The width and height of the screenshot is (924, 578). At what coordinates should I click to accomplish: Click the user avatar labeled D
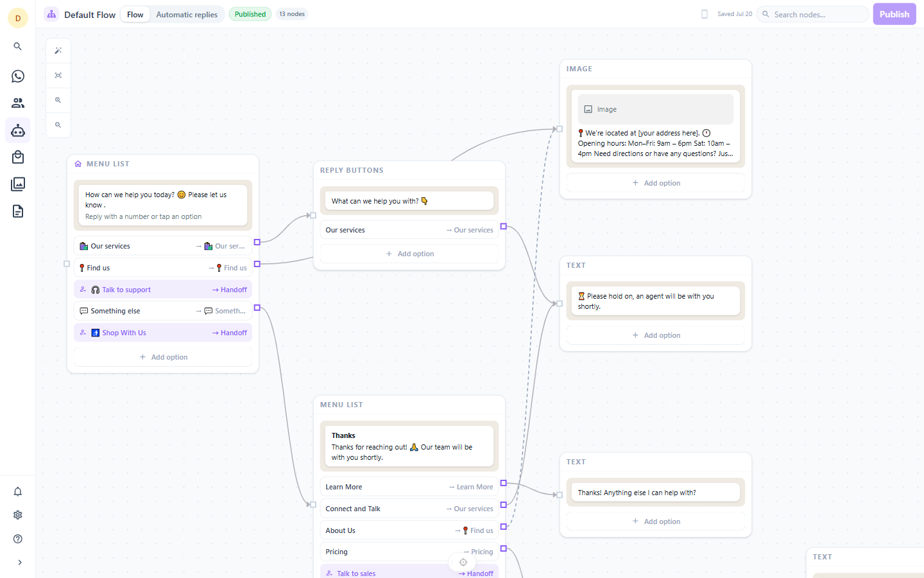pyautogui.click(x=18, y=18)
